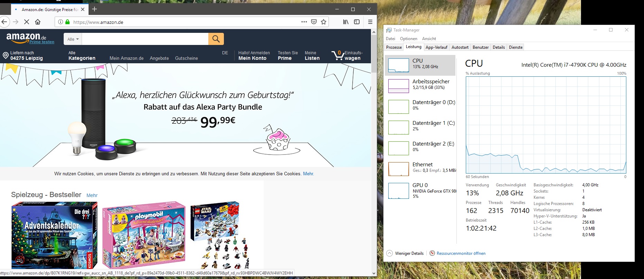This screenshot has width=644, height=279.
Task: Select Datenträger 2 (E:) entry
Action: pyautogui.click(x=420, y=148)
